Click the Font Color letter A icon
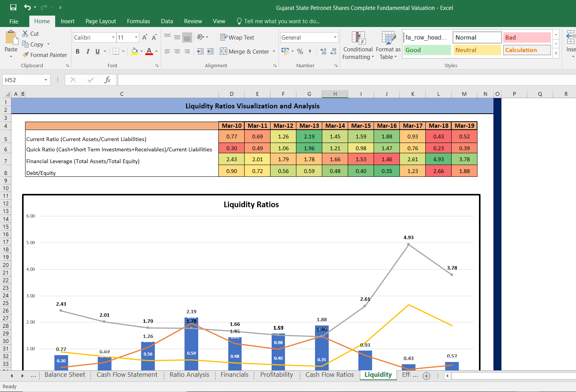The image size is (576, 392). 149,51
